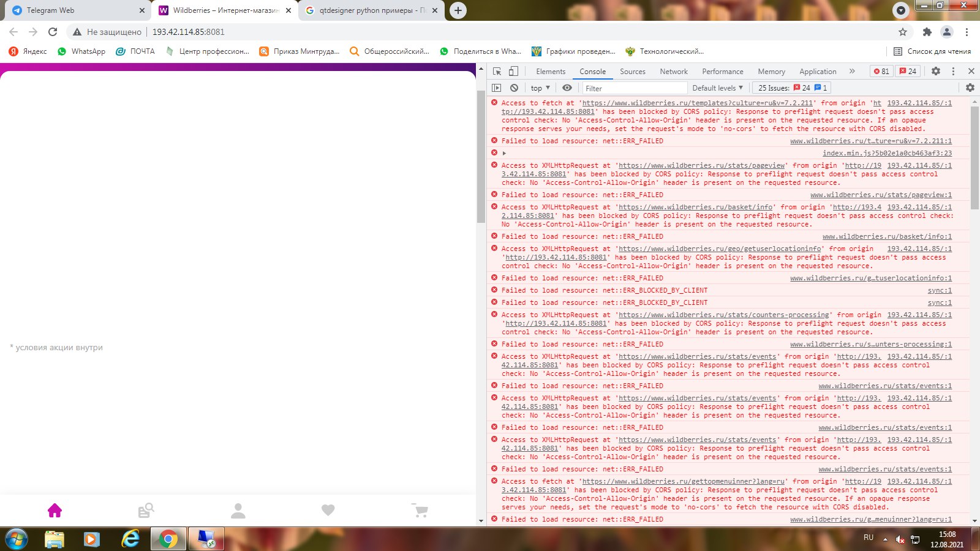This screenshot has width=980, height=551.
Task: Bookmark this page with the star icon
Action: coord(902,32)
